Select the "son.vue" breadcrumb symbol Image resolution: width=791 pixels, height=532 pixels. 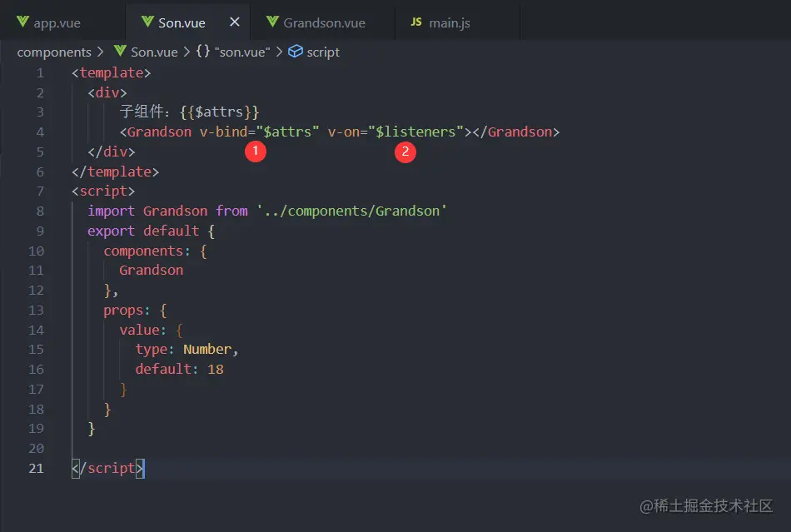point(242,52)
